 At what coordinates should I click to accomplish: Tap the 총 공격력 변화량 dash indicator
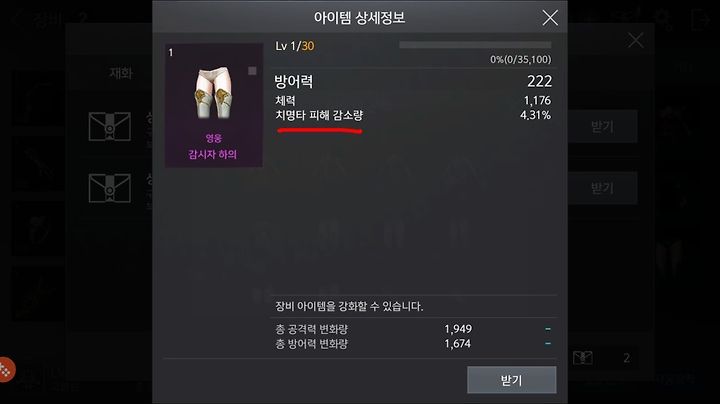[x=548, y=329]
